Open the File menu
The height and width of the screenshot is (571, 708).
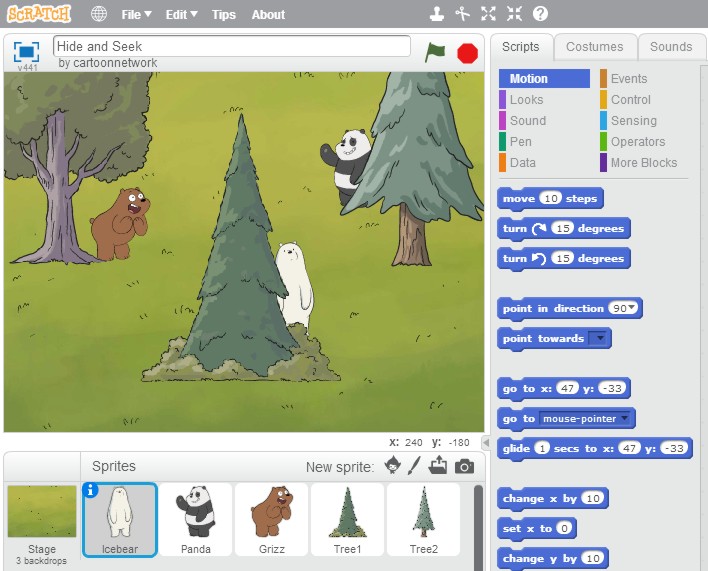pos(136,14)
